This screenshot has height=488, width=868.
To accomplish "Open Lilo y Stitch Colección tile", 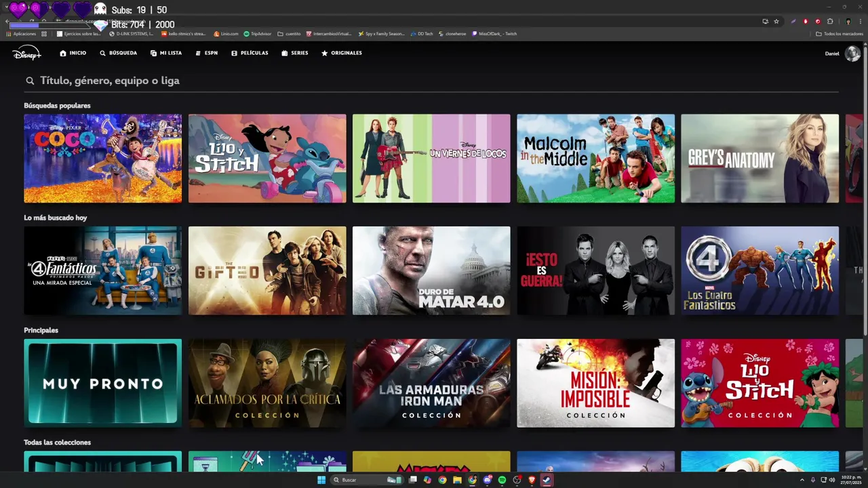I will [x=759, y=383].
